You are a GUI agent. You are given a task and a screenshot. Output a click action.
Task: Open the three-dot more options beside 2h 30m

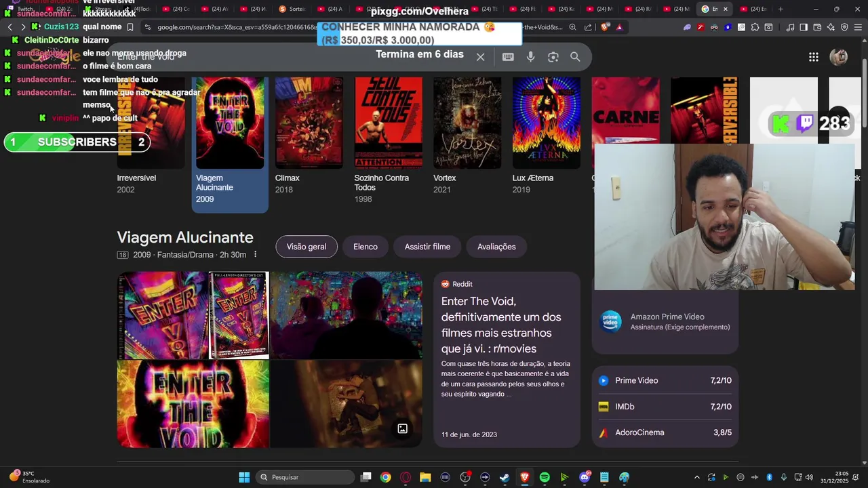(x=255, y=255)
